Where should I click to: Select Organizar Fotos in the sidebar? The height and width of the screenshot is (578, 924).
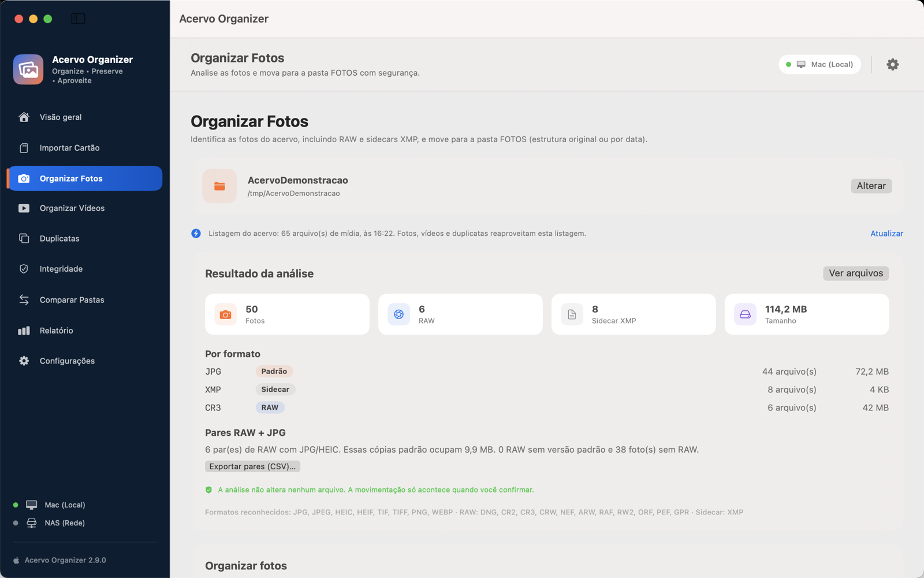84,179
